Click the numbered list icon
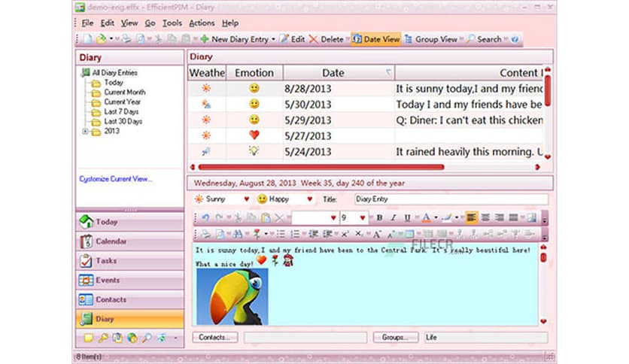 (295, 234)
